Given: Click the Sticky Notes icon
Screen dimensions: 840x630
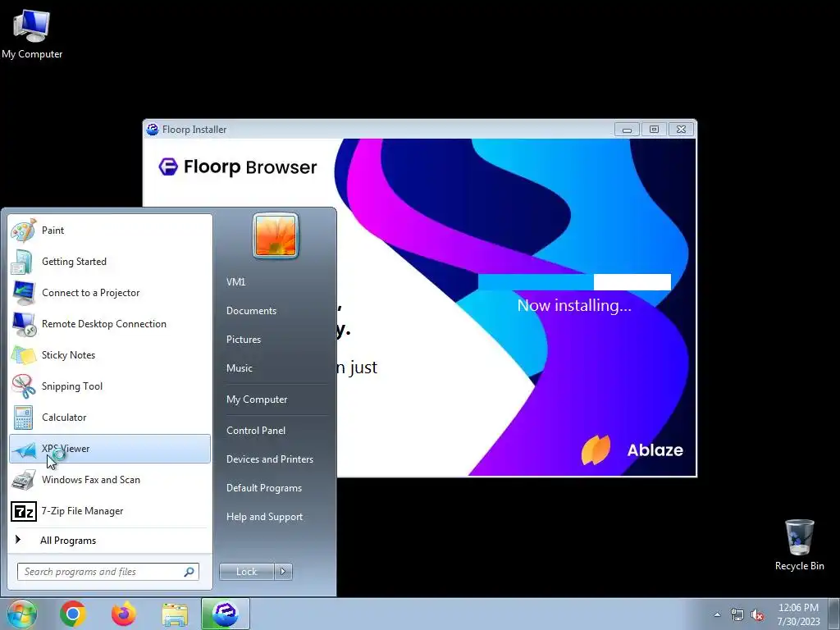Looking at the screenshot, I should tap(24, 354).
